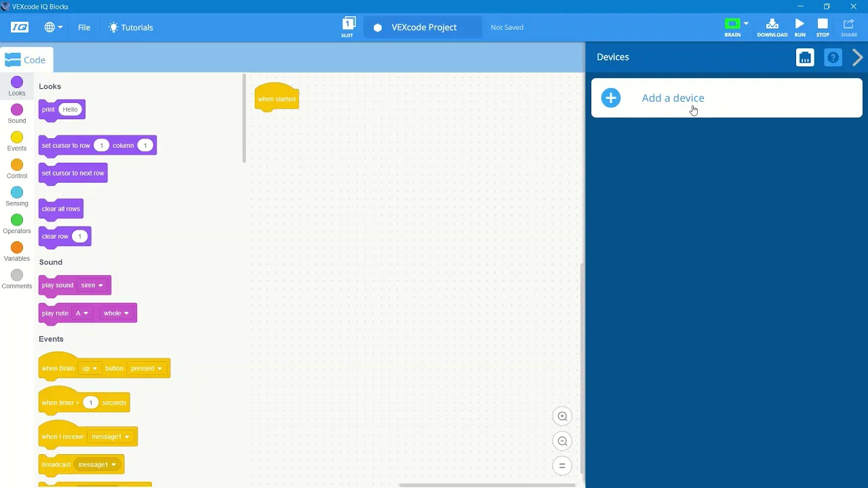Click the Download icon
Image resolution: width=868 pixels, height=488 pixels.
[772, 27]
